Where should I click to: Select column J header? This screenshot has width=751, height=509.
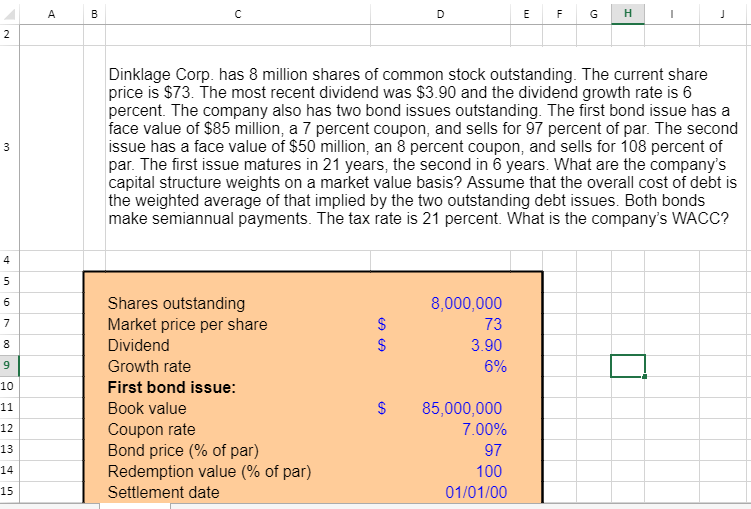click(x=722, y=14)
